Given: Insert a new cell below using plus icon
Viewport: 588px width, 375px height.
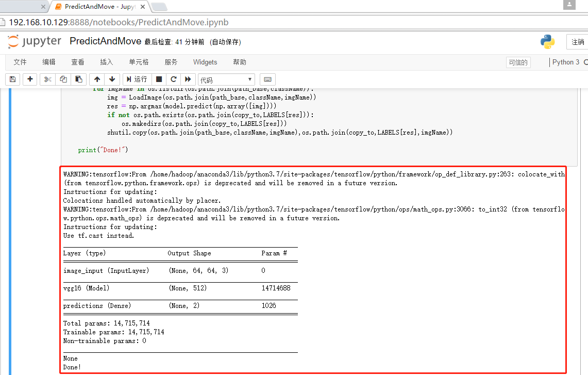Looking at the screenshot, I should [x=30, y=79].
